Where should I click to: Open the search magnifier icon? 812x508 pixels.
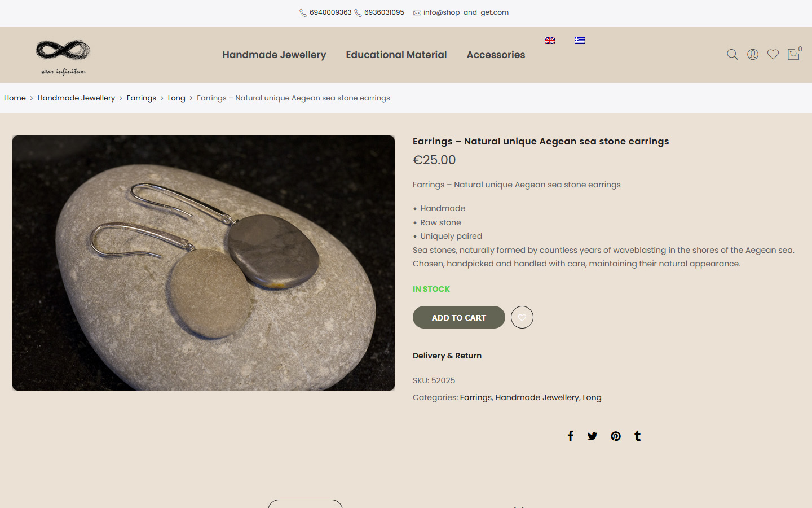pos(732,55)
